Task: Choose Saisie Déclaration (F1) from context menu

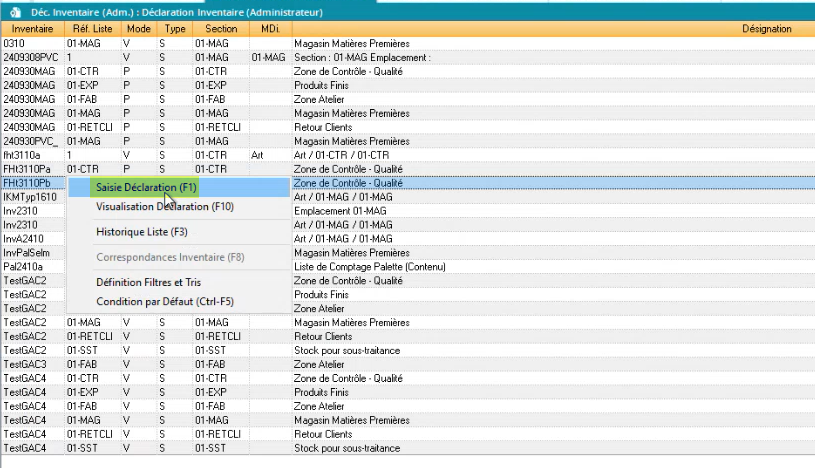Action: click(146, 187)
